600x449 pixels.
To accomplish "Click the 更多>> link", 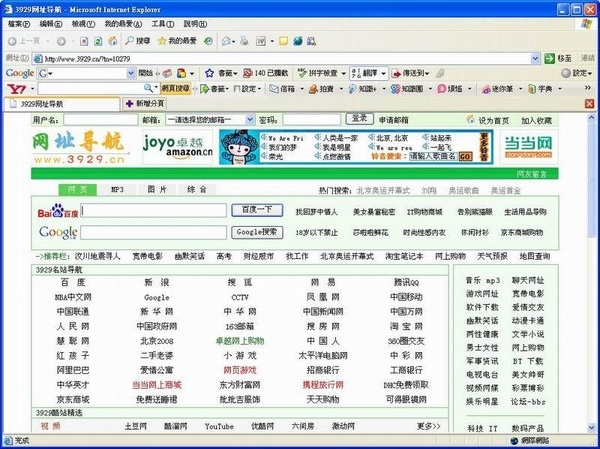I will click(x=429, y=426).
